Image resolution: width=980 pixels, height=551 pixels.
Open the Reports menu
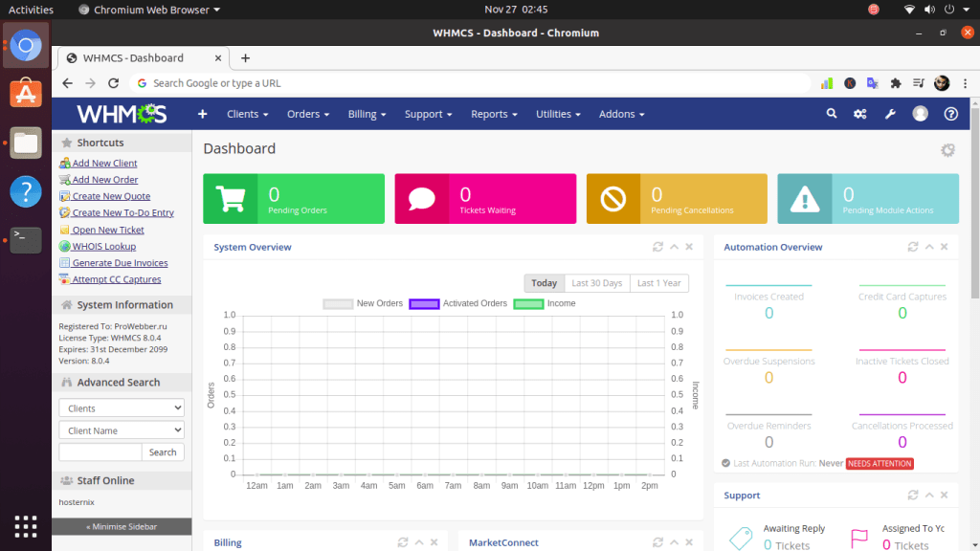pyautogui.click(x=494, y=114)
